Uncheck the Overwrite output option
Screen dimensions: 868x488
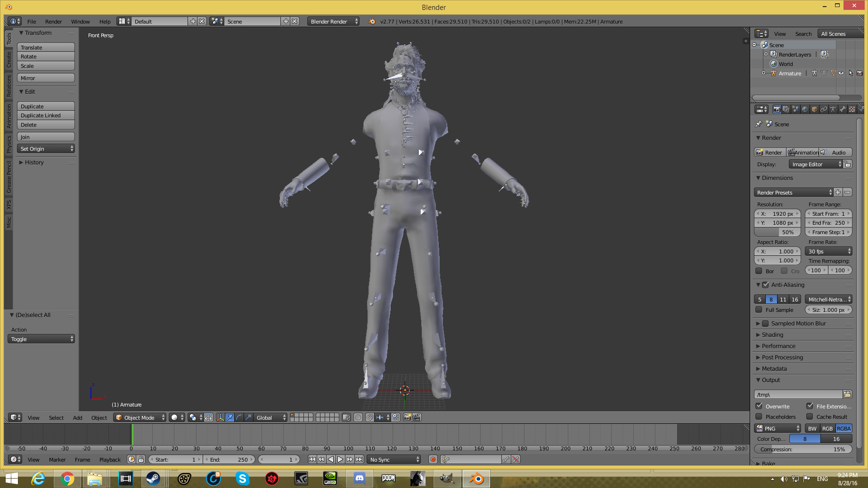[759, 406]
